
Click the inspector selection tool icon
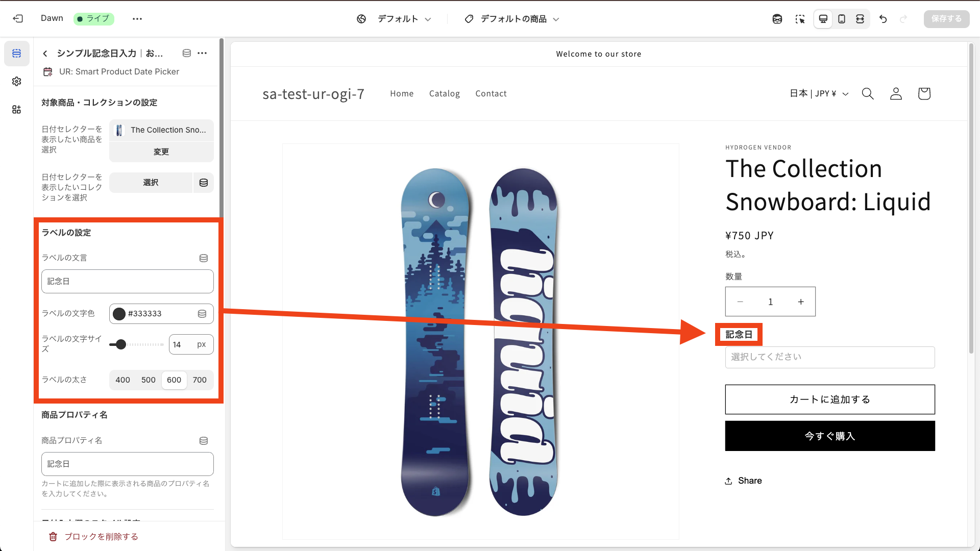tap(800, 19)
